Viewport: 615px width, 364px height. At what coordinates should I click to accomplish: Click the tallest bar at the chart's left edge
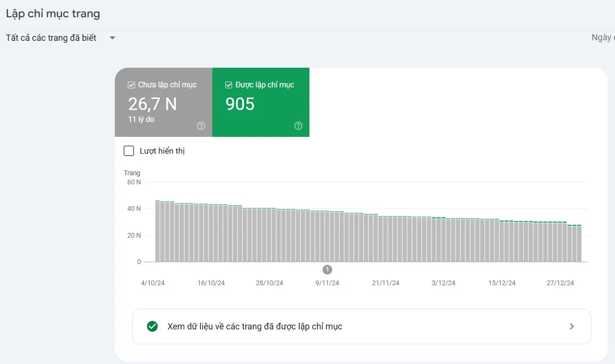(x=157, y=231)
